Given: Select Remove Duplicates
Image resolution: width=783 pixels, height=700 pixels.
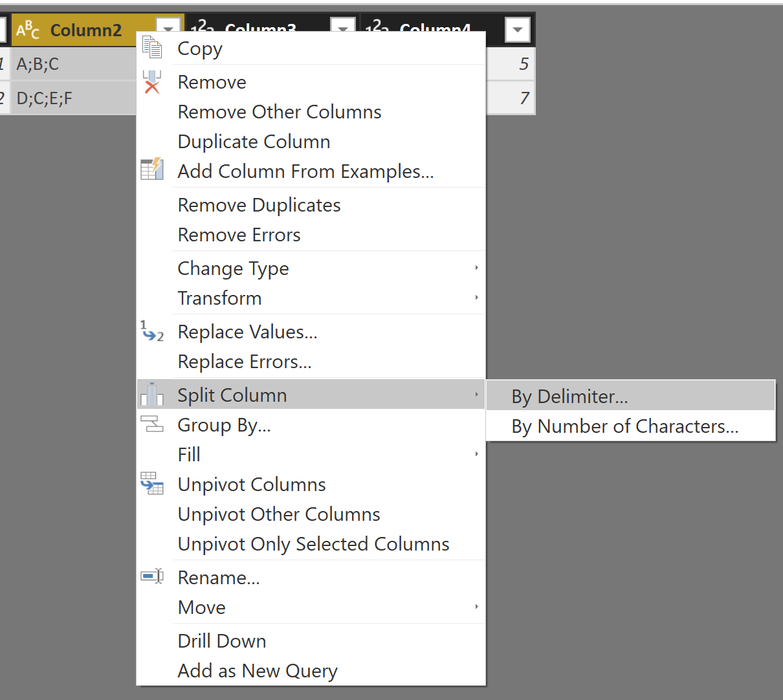Looking at the screenshot, I should click(x=311, y=205).
